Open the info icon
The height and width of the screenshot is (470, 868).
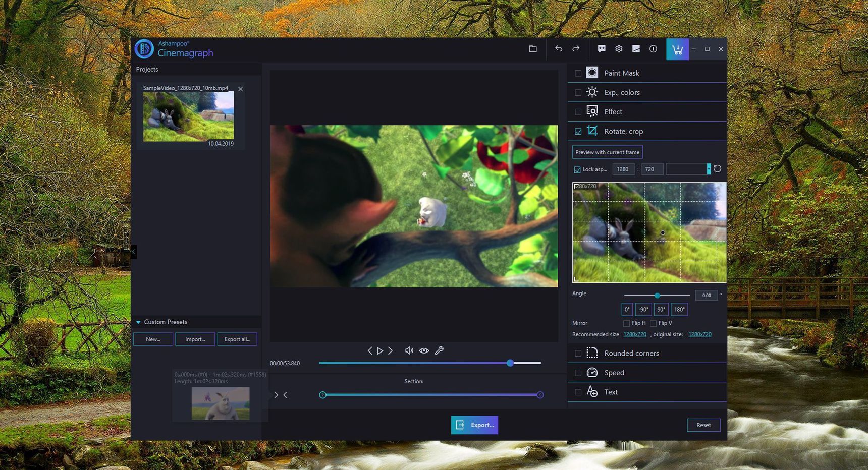(653, 49)
